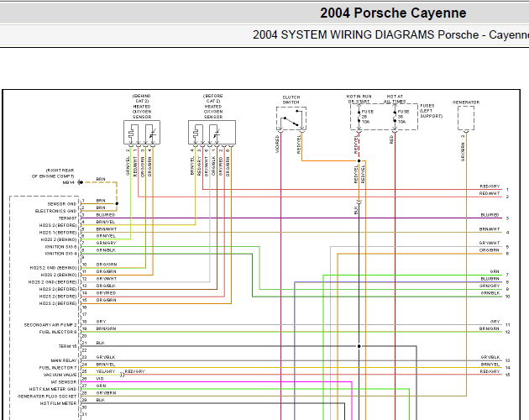Click the '(BEHIND CAT 2)' heated oxygen sensor label
This screenshot has height=420, width=529.
point(142,107)
